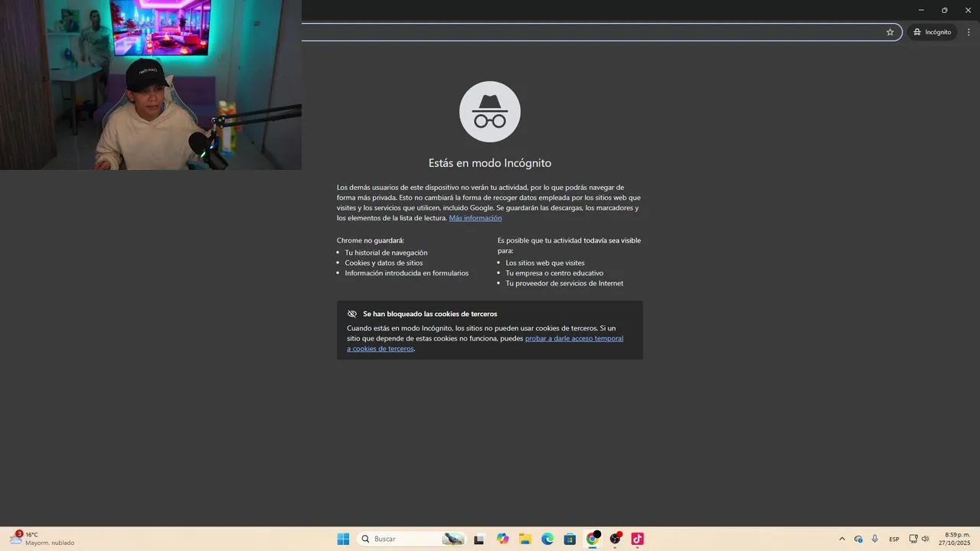980x551 pixels.
Task: Follow the 'probar a darle acceso temporal' link
Action: tap(574, 338)
